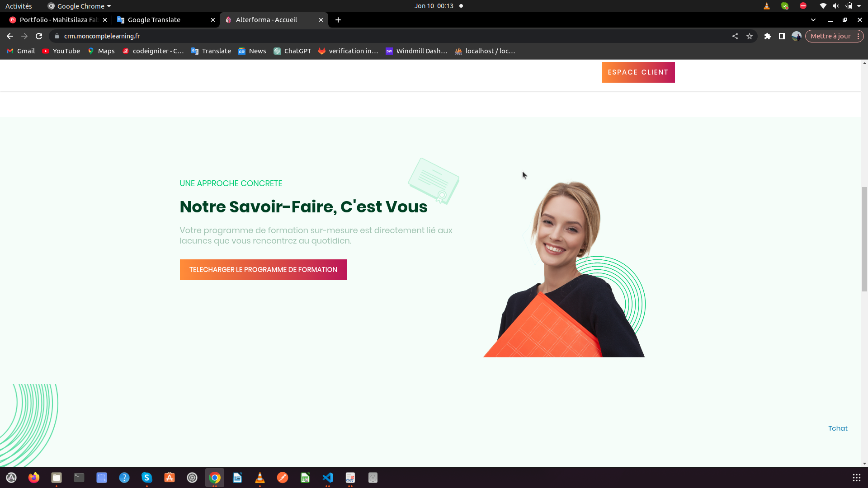Click the green checkmark tray icon
Image resolution: width=868 pixels, height=488 pixels.
tap(785, 6)
